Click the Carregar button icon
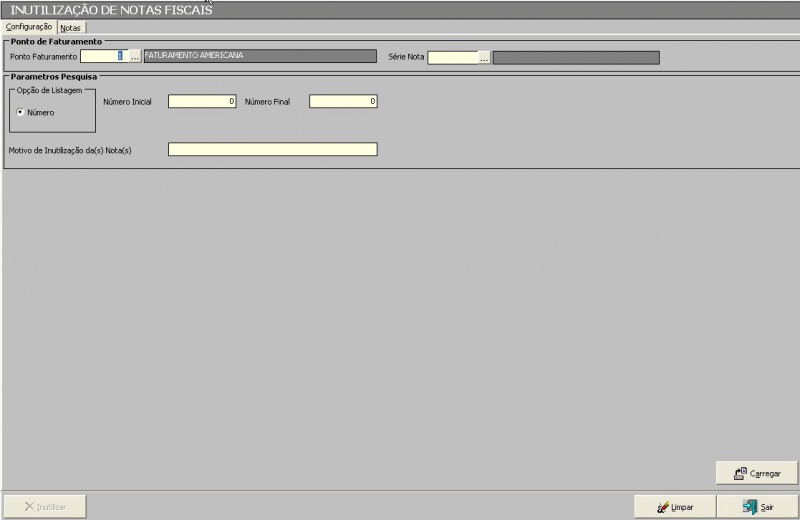 pyautogui.click(x=740, y=473)
